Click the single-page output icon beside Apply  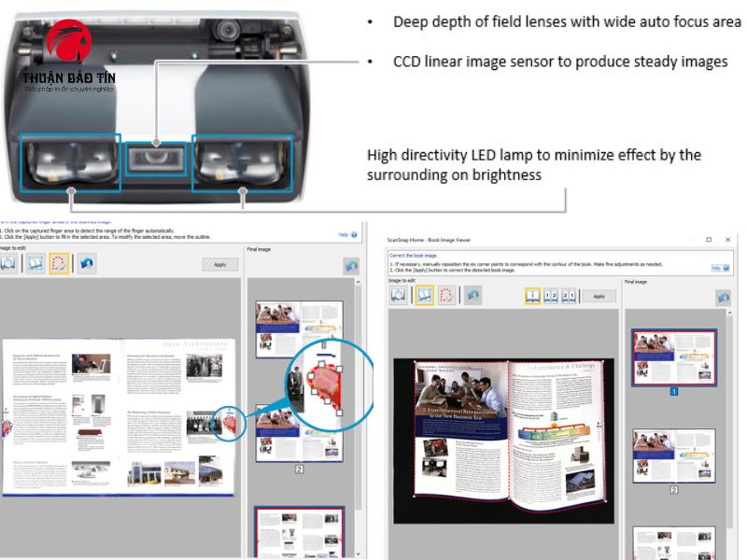[532, 296]
